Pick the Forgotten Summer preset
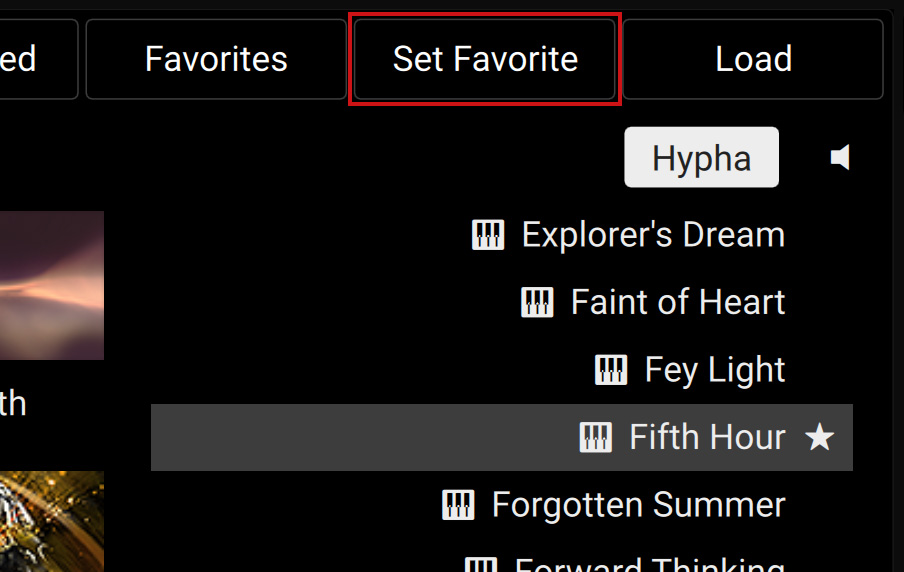The width and height of the screenshot is (904, 572). (638, 505)
